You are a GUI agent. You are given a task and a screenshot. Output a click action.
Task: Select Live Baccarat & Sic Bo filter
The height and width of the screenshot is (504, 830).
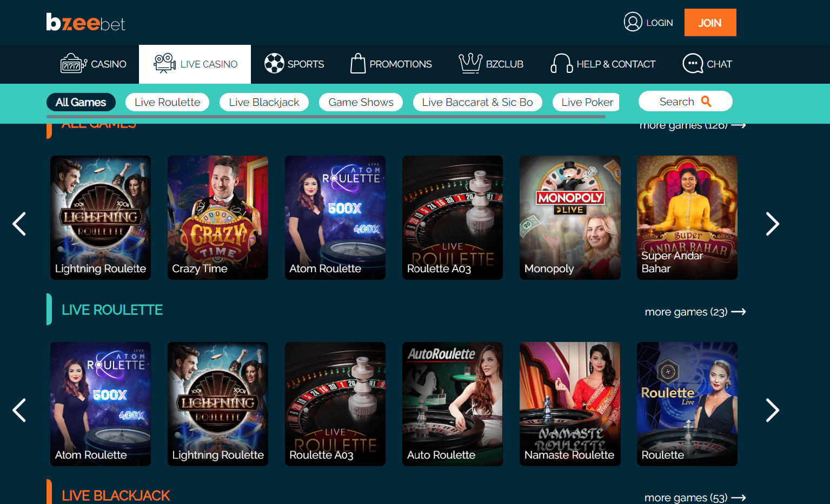(x=477, y=102)
